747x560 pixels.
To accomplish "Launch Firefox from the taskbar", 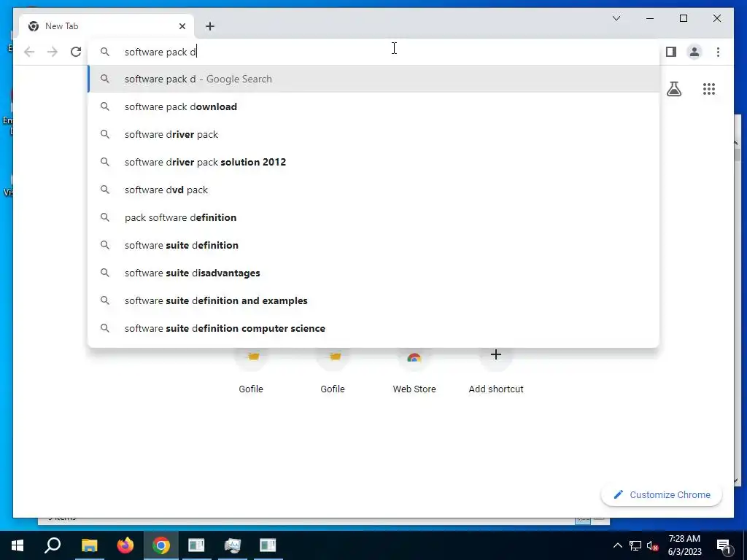I will 125,545.
